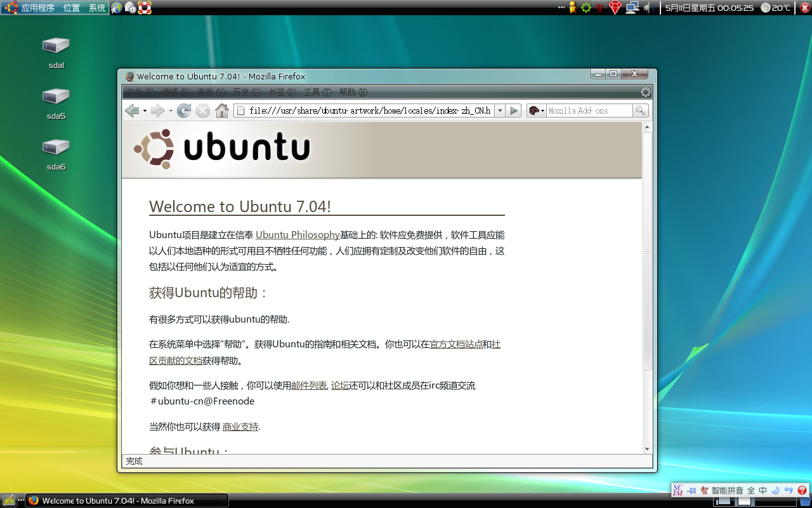This screenshot has height=508, width=812.
Task: Go back using the Firefox back arrow
Action: 133,110
